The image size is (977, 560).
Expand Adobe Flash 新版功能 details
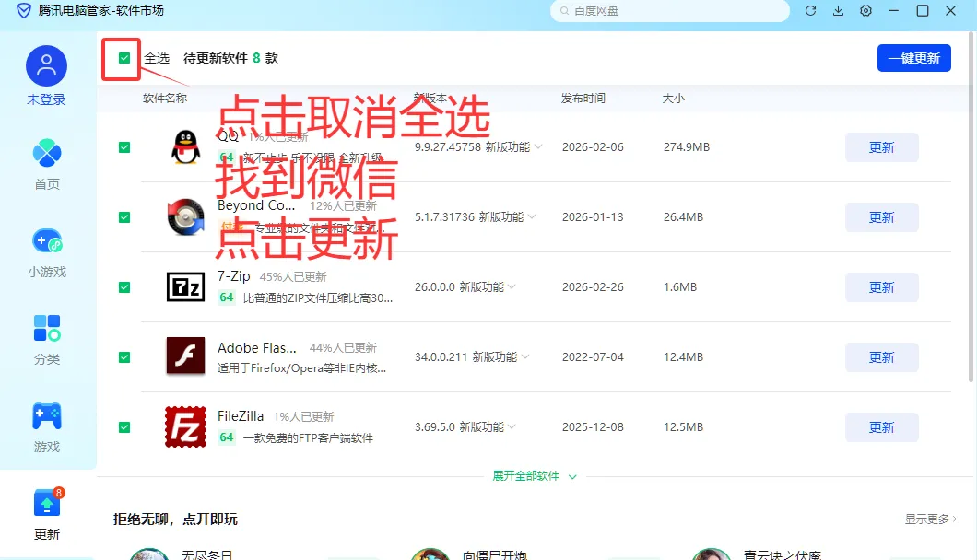[501, 357]
